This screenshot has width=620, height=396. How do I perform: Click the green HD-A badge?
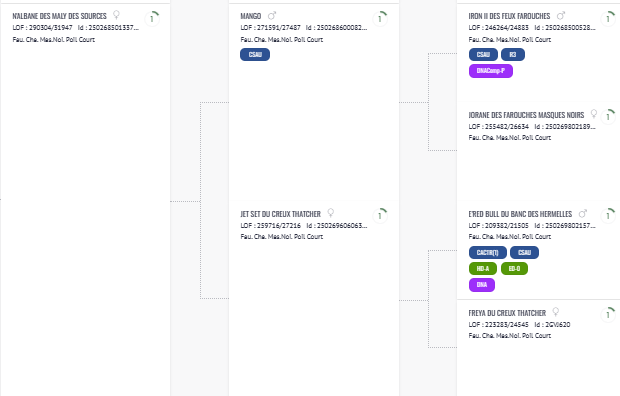(483, 269)
